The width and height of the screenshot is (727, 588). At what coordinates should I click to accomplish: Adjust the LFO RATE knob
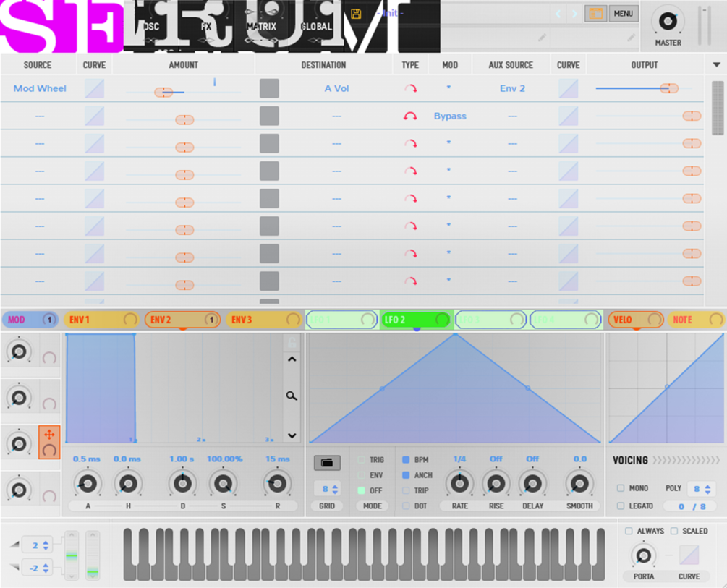coord(459,484)
